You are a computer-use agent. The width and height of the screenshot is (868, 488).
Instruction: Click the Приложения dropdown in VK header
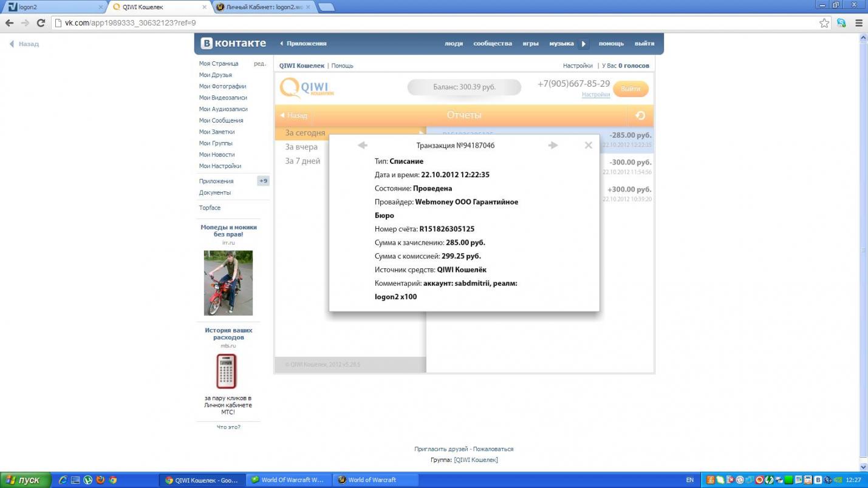point(303,44)
